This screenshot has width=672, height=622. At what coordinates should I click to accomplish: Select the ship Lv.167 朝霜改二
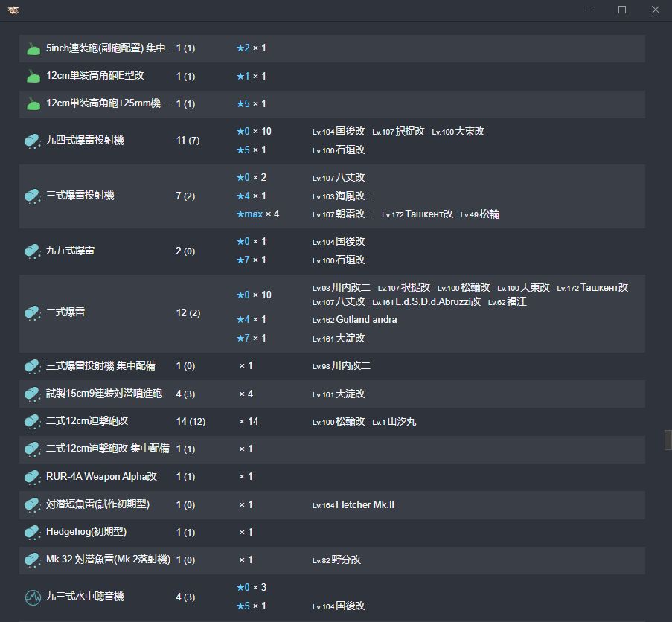[x=343, y=214]
